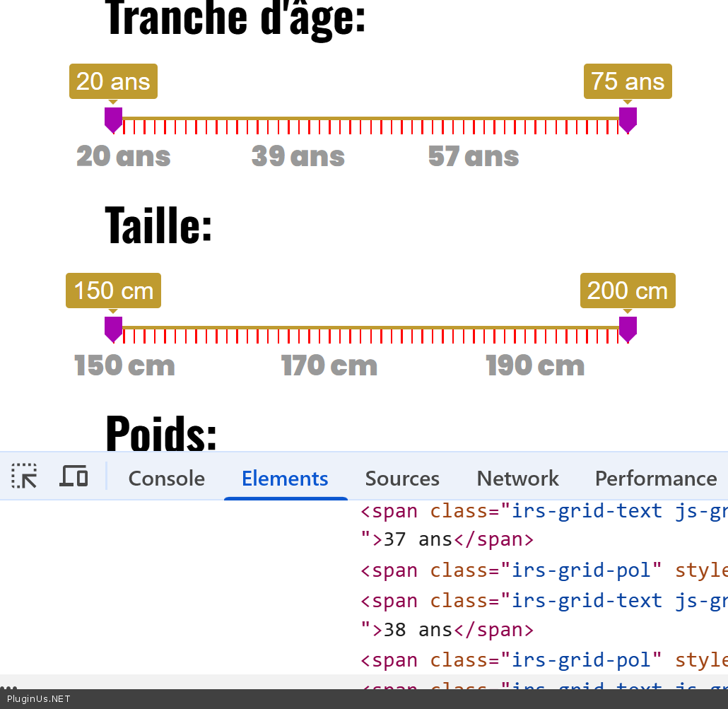
Task: Go to the Network tab
Action: click(517, 479)
